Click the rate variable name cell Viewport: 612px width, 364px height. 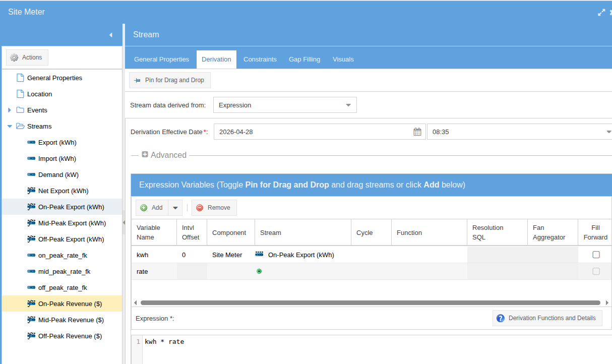154,271
